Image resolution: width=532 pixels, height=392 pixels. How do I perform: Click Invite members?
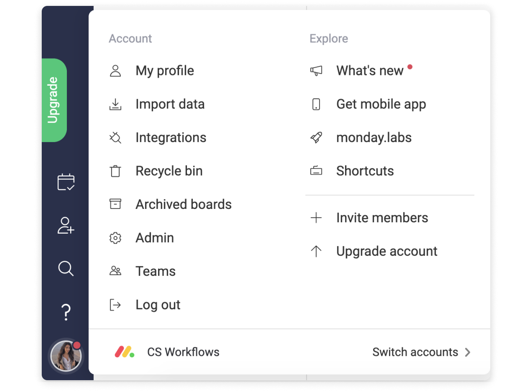pos(382,218)
